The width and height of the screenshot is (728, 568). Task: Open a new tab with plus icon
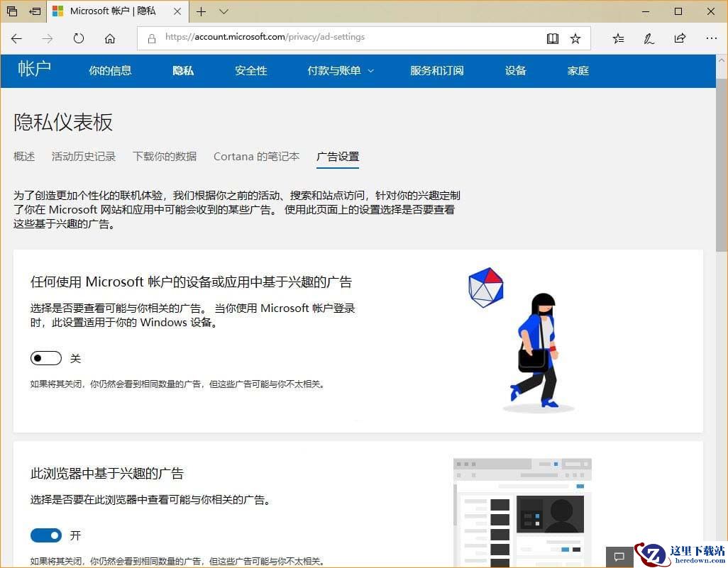pyautogui.click(x=201, y=11)
